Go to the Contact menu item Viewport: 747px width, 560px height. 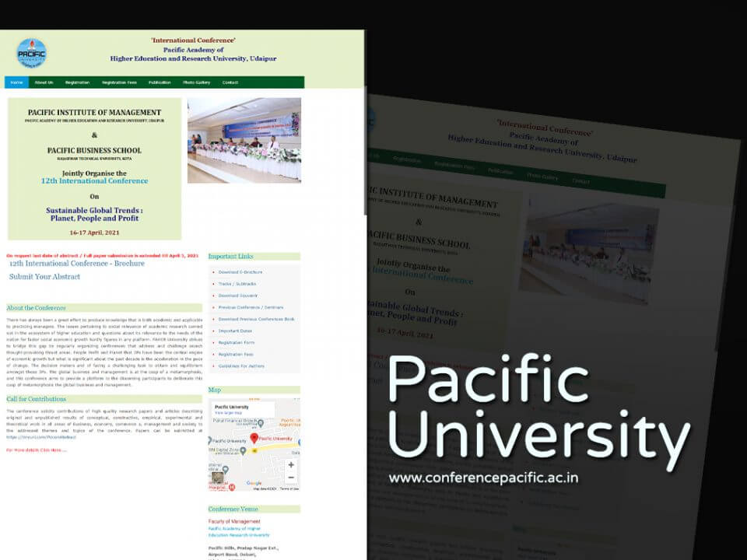point(230,82)
